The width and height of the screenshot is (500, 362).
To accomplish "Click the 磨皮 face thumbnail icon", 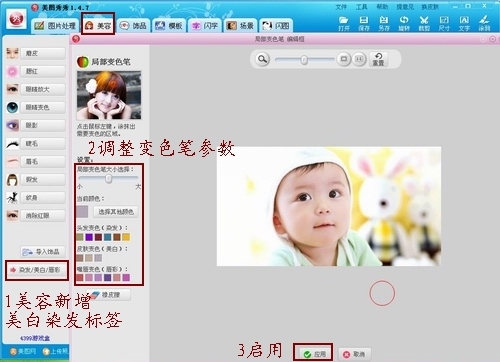I will [12, 53].
